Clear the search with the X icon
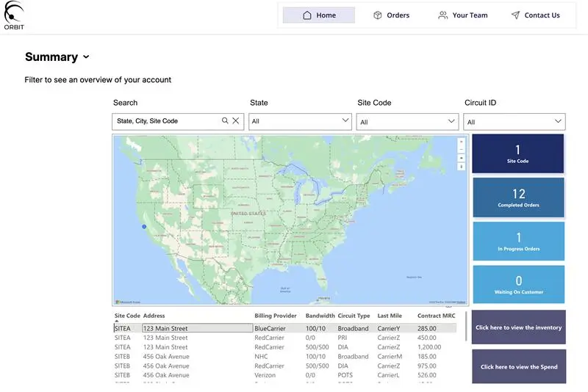Screen dimensions: 588x392 [236, 121]
